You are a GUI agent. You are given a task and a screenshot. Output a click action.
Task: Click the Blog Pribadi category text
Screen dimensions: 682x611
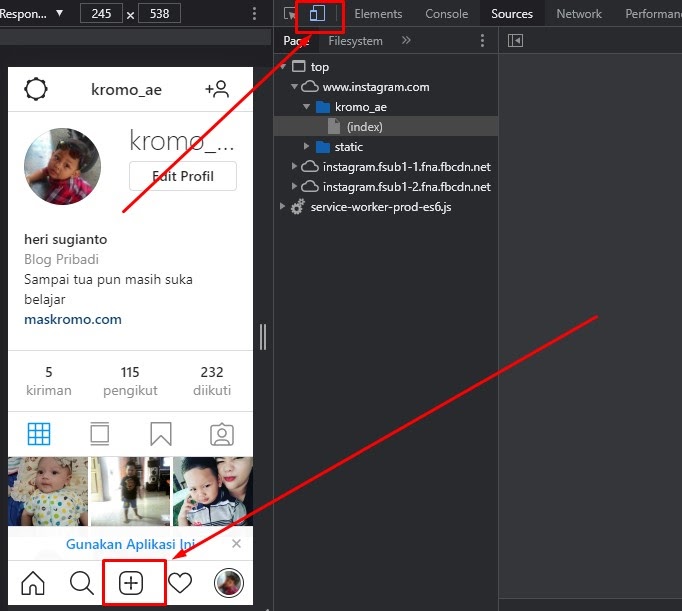point(61,259)
